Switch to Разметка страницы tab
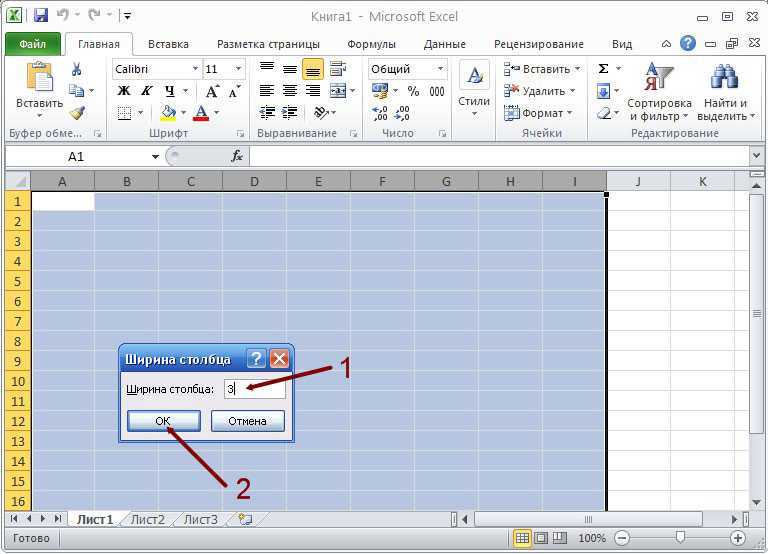This screenshot has height=554, width=768. point(268,44)
